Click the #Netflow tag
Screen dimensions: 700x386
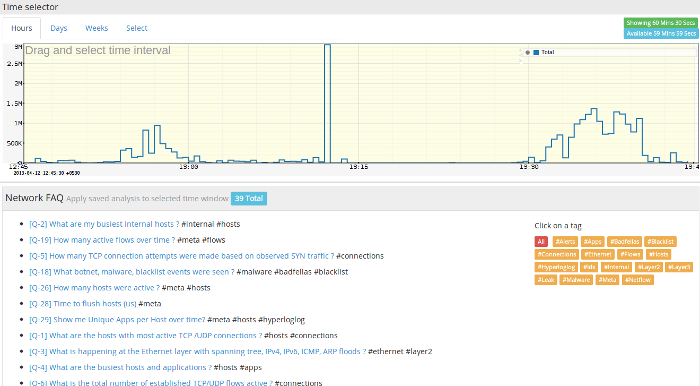(x=638, y=280)
